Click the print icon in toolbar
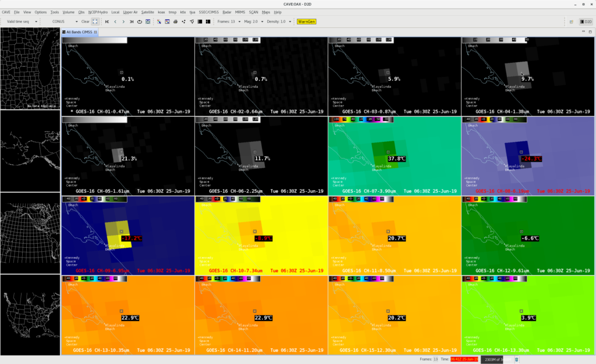This screenshot has width=596, height=364. click(175, 22)
